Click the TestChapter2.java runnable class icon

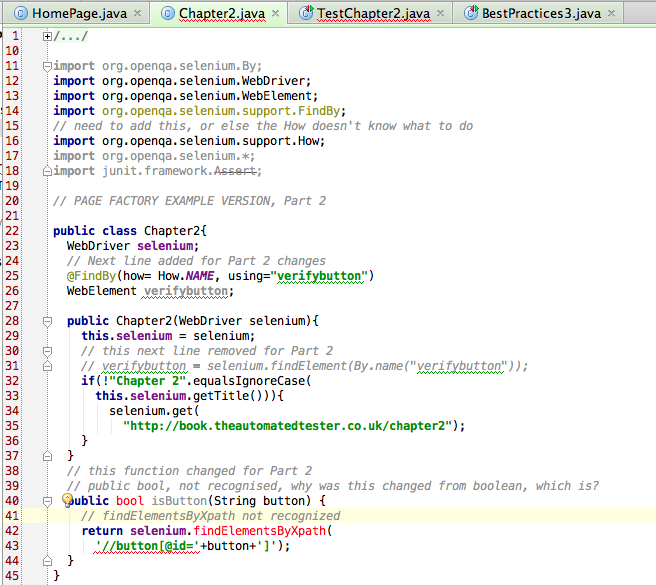click(306, 13)
